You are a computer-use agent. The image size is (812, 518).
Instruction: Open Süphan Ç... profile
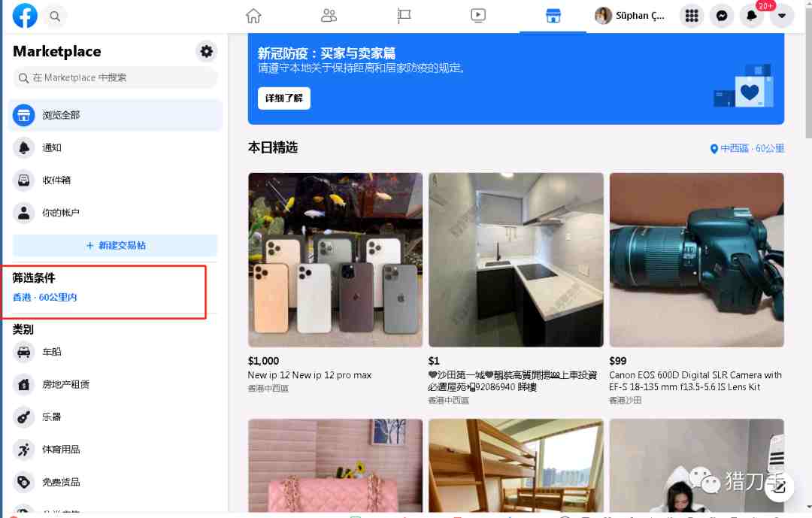630,16
